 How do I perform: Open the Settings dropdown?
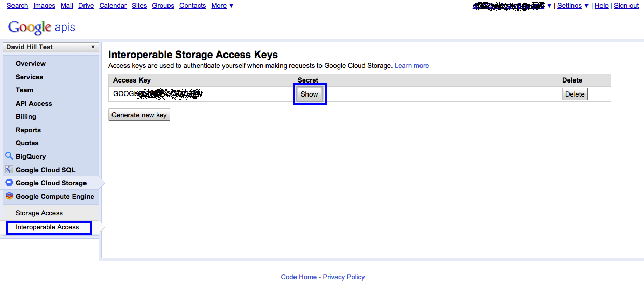[573, 6]
